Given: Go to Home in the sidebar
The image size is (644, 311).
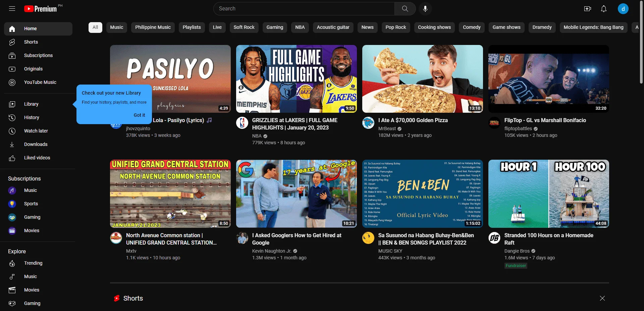Looking at the screenshot, I should [x=38, y=29].
